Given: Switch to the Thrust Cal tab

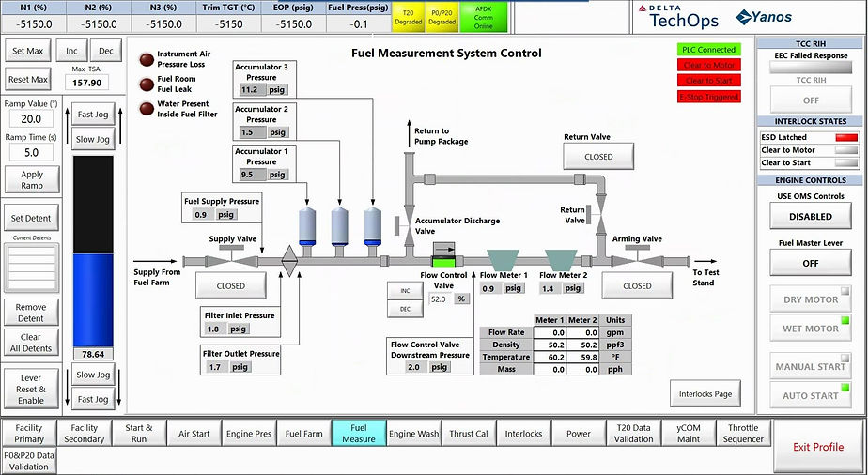Looking at the screenshot, I should [469, 433].
